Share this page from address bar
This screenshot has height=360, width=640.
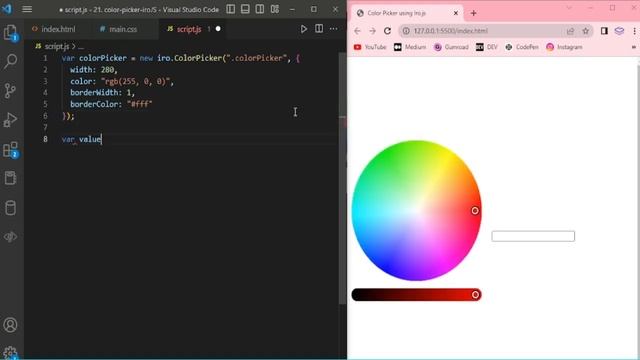(x=570, y=31)
